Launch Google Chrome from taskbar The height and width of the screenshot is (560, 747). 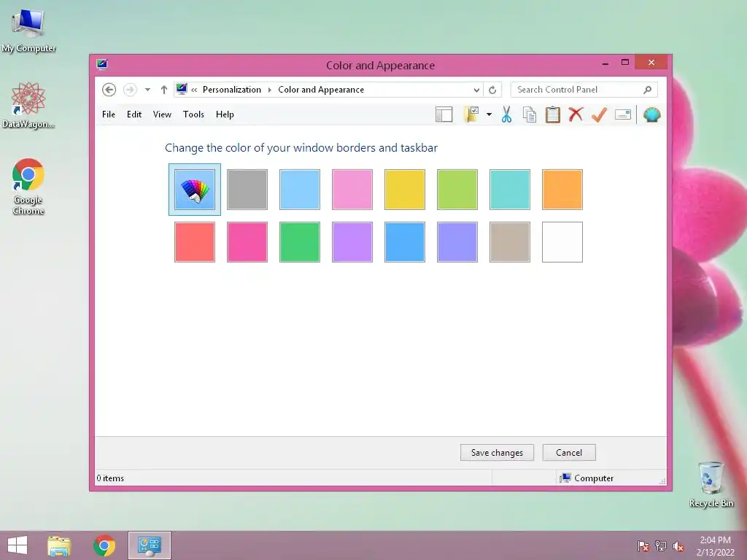point(104,545)
